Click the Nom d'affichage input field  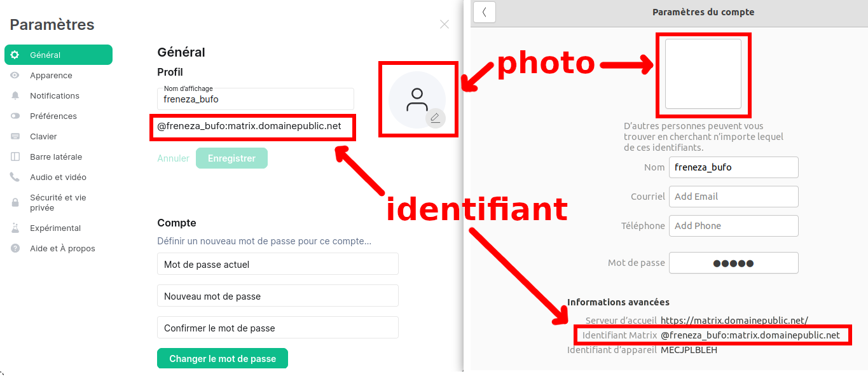(x=256, y=99)
